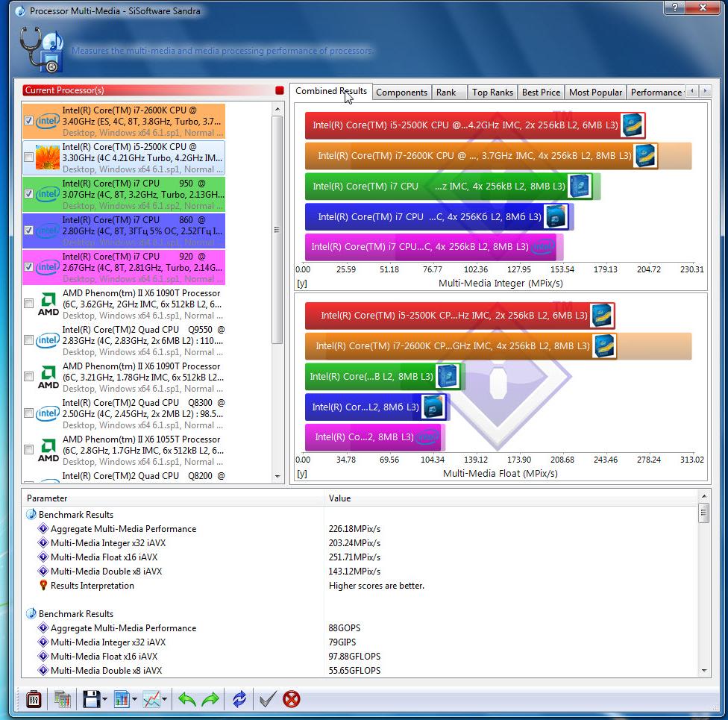Click the Value column header

(511, 498)
